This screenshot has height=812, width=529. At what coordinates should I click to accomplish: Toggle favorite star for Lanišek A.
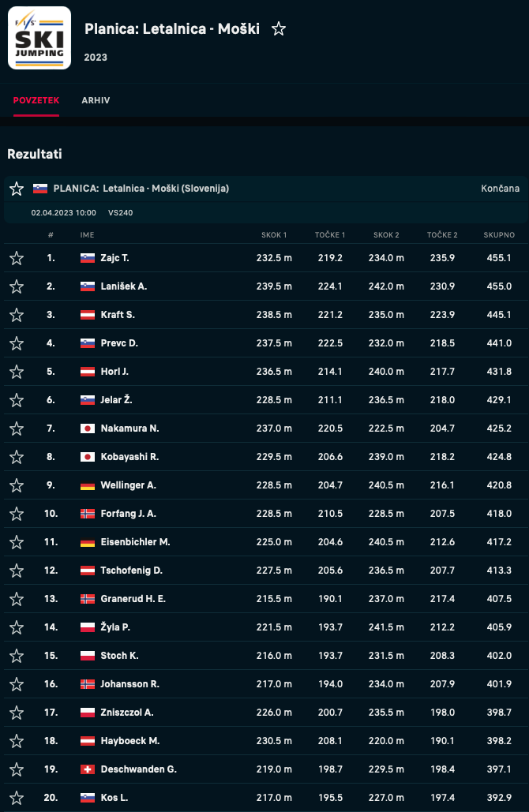pos(17,286)
